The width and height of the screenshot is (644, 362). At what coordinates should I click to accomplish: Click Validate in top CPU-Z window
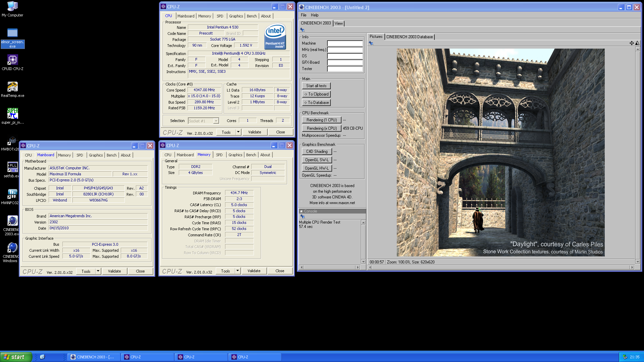255,132
